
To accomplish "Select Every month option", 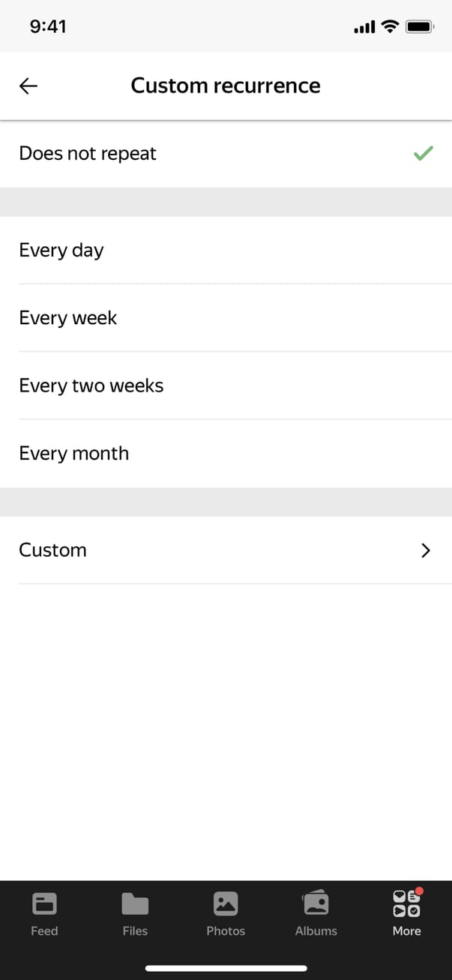I will pos(74,453).
